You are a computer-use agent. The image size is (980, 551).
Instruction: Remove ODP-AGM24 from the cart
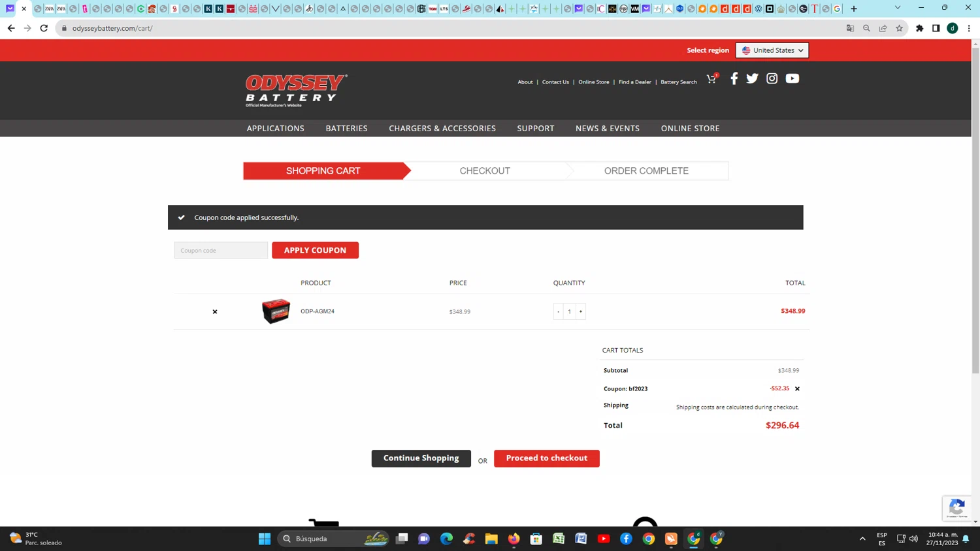coord(215,312)
